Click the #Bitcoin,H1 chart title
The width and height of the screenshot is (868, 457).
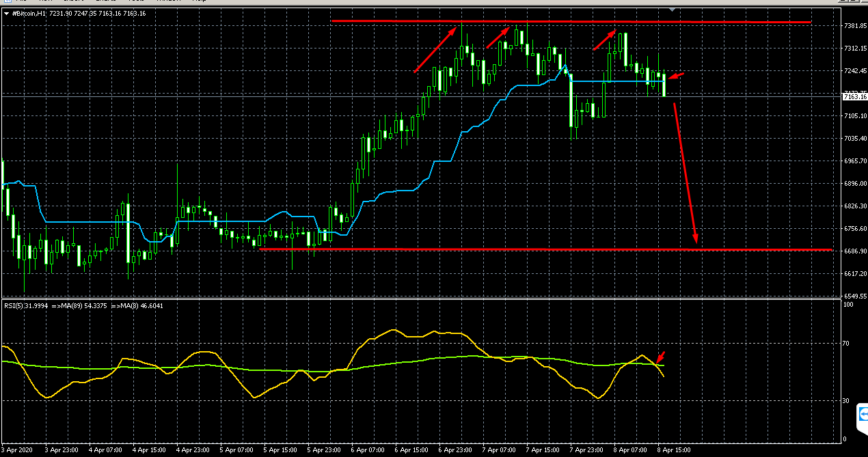click(x=30, y=13)
